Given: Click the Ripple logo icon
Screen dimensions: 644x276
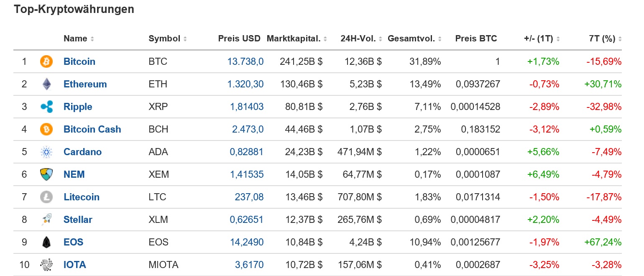Looking at the screenshot, I should pos(46,107).
